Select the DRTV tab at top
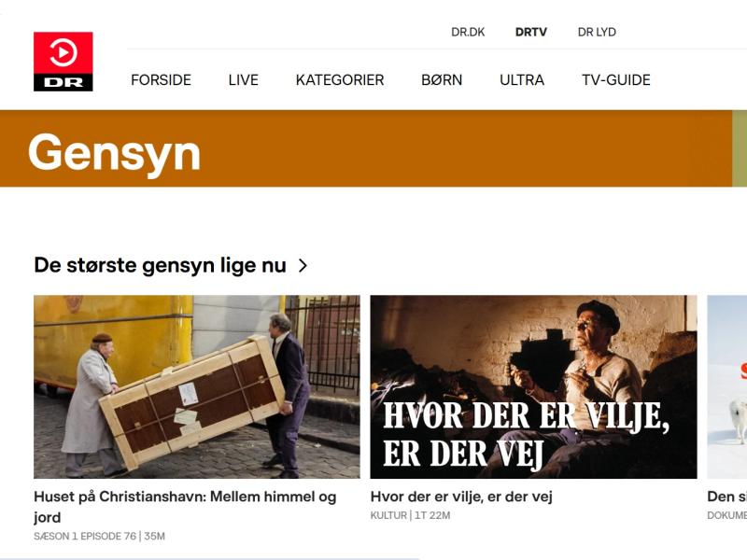 coord(531,32)
